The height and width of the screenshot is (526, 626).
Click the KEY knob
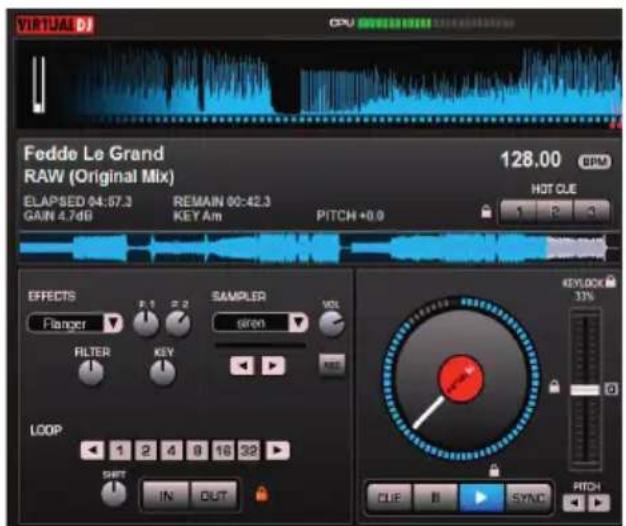(162, 372)
